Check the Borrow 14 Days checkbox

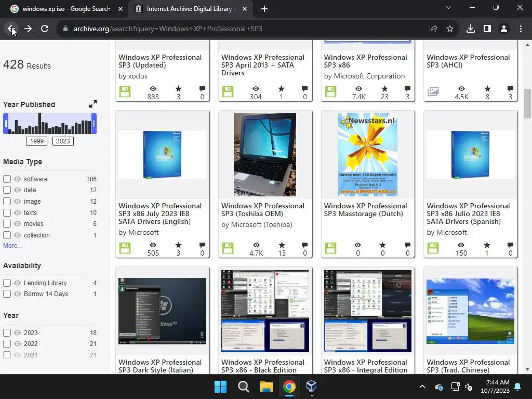(7, 294)
